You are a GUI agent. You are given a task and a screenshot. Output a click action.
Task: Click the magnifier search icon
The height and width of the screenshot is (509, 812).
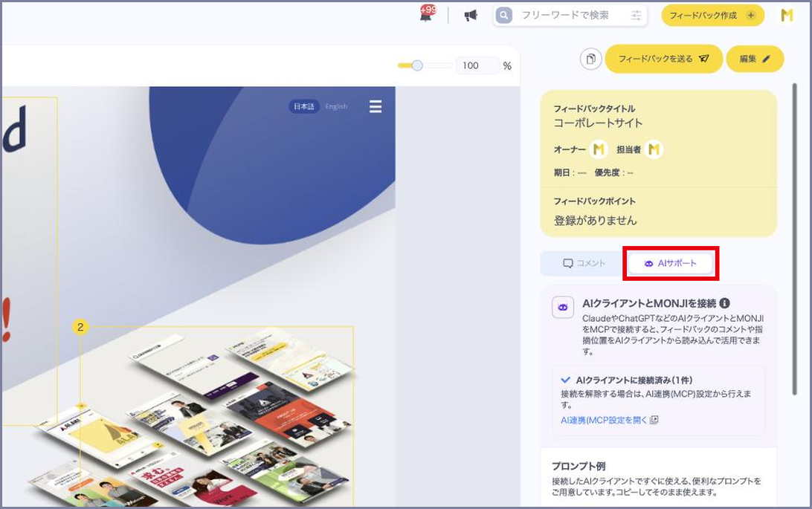click(504, 16)
